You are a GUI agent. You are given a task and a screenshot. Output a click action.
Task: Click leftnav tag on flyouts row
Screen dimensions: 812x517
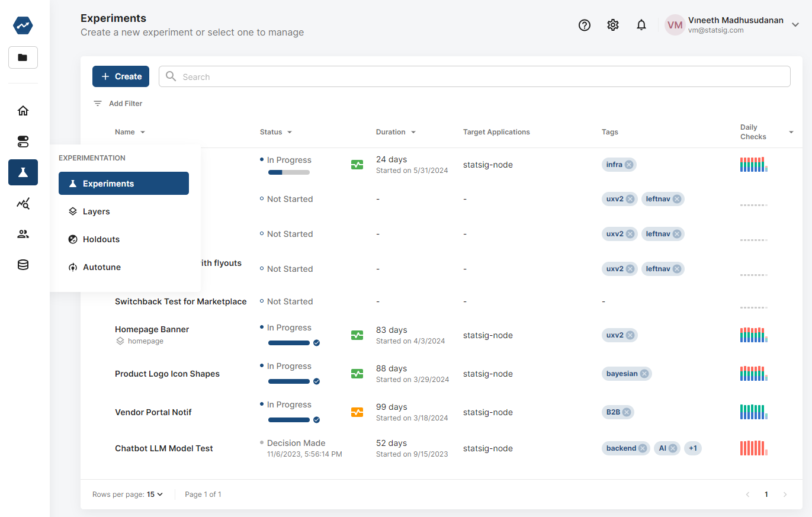click(663, 269)
